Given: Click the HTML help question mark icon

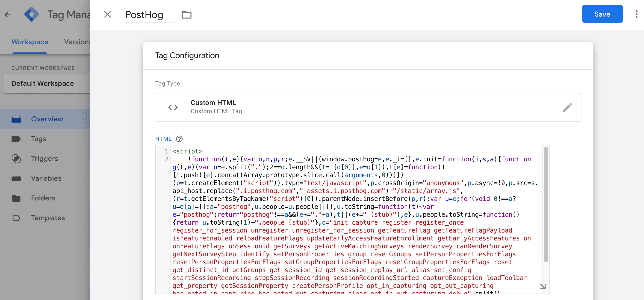Looking at the screenshot, I should pos(179,139).
